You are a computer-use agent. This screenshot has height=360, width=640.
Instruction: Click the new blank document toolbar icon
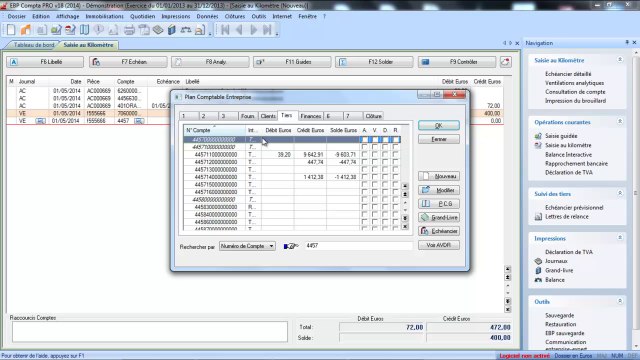pos(11,30)
